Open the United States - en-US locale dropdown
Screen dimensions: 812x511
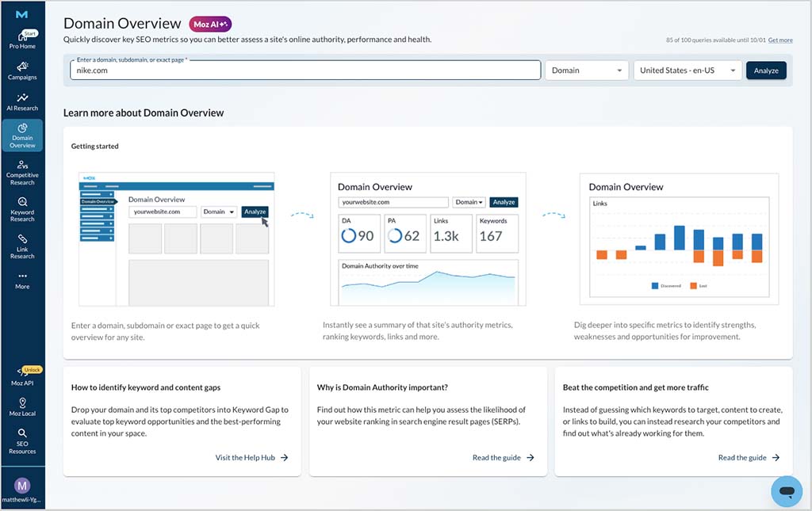coord(688,71)
